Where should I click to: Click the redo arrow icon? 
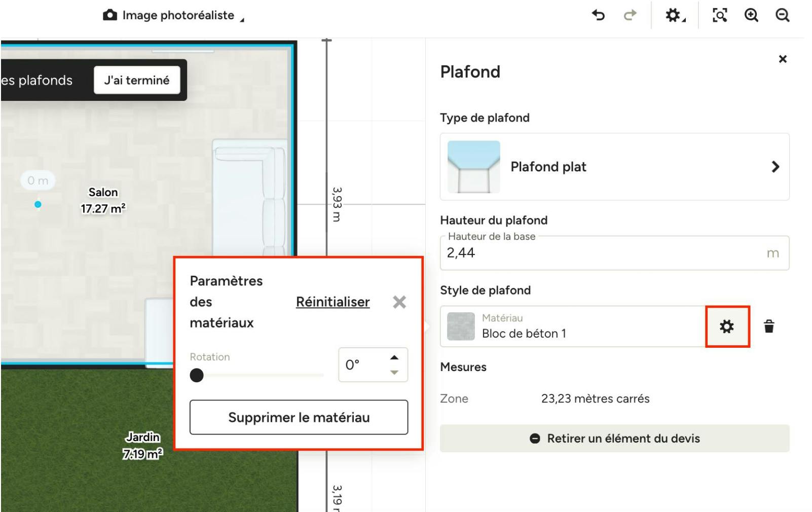tap(630, 16)
